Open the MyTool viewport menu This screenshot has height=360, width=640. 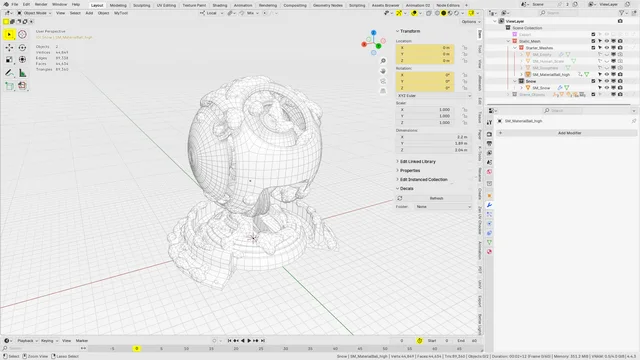(121, 13)
